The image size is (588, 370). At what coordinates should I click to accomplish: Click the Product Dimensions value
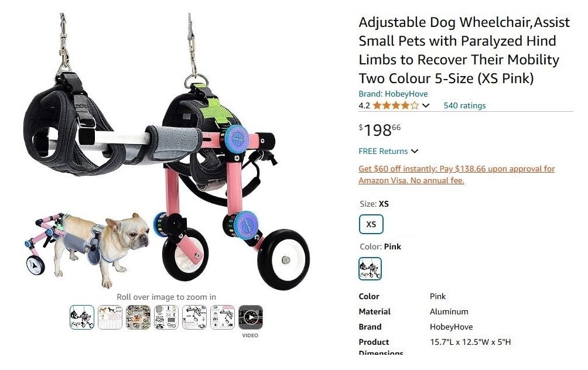tap(470, 342)
